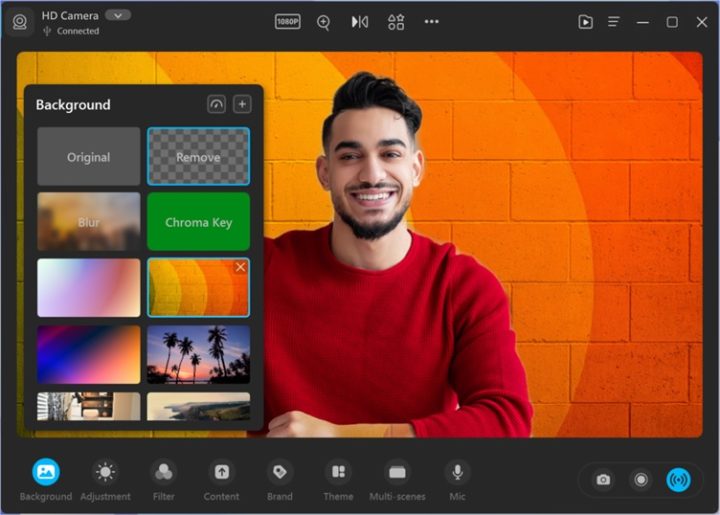The width and height of the screenshot is (720, 515).
Task: Minimize the camera window
Action: click(x=642, y=22)
